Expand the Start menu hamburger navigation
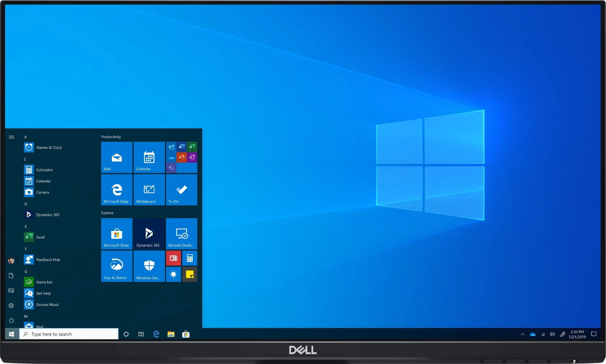The height and width of the screenshot is (364, 606). point(11,137)
